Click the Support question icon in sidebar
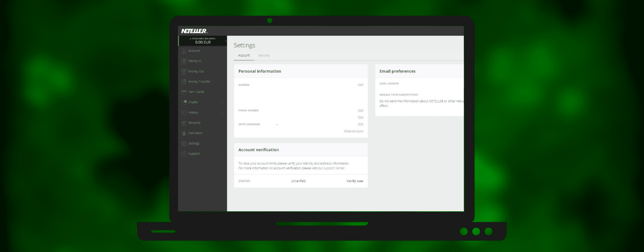This screenshot has height=252, width=644. click(x=184, y=154)
